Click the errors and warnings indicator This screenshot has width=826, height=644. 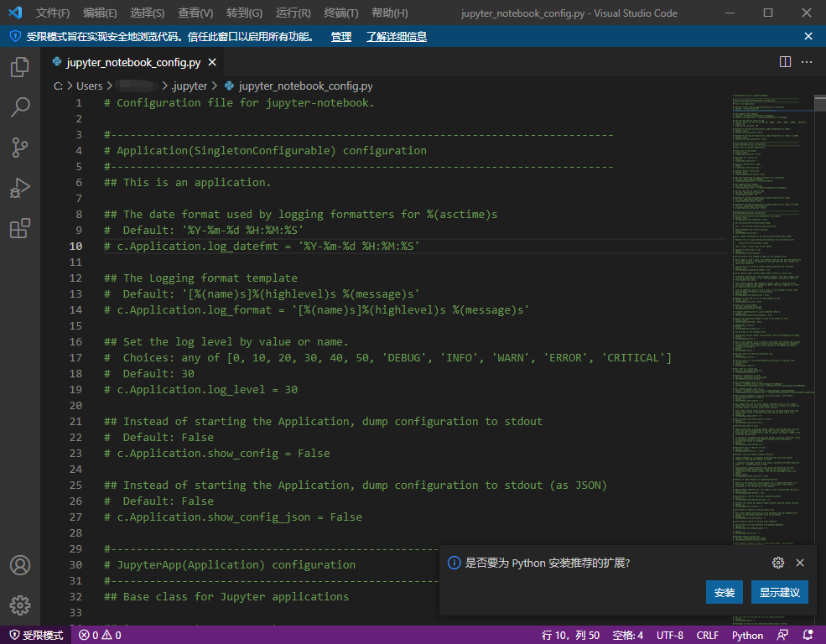pyautogui.click(x=100, y=635)
